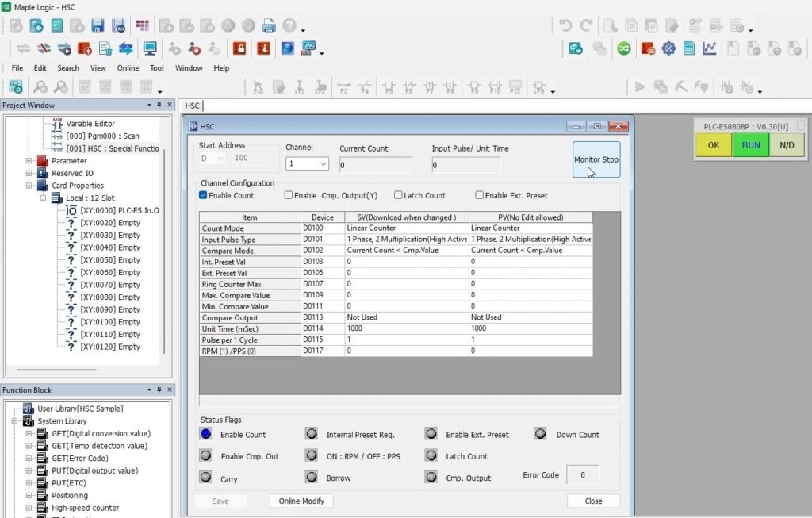Image resolution: width=812 pixels, height=518 pixels.
Task: Check the Latch Count checkbox
Action: coord(398,195)
